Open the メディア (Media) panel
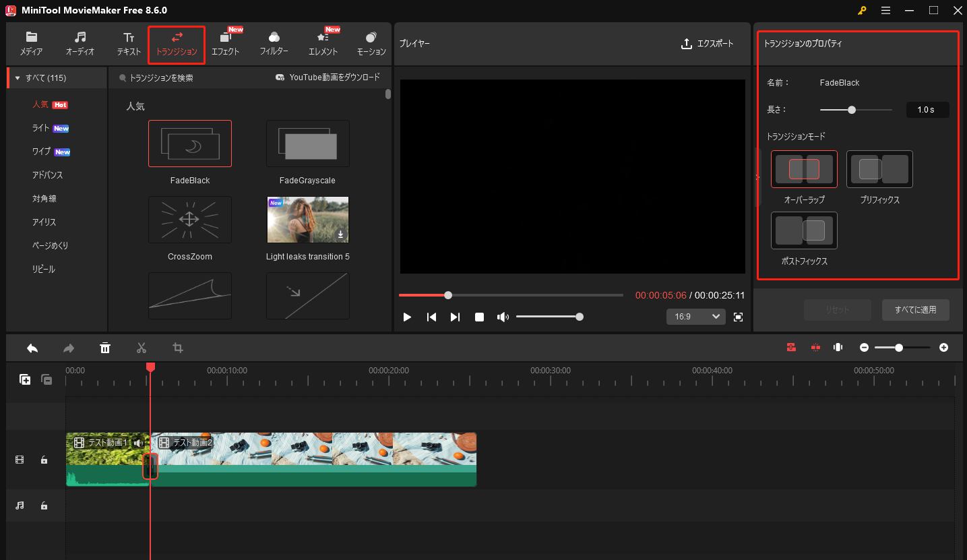 tap(31, 43)
